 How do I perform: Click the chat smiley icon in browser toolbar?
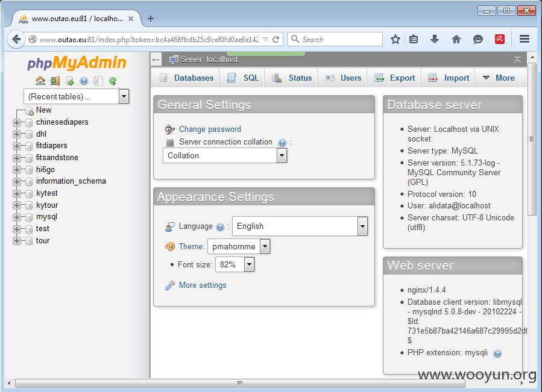[477, 39]
